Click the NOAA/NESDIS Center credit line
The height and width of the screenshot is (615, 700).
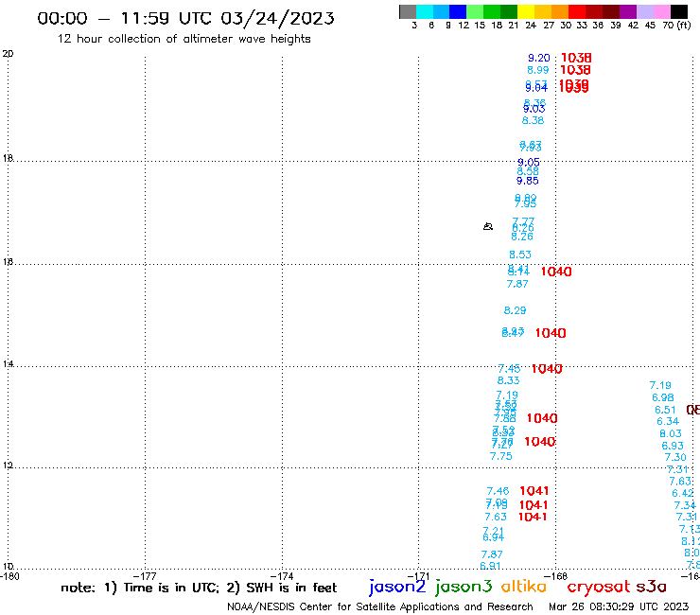click(x=380, y=607)
